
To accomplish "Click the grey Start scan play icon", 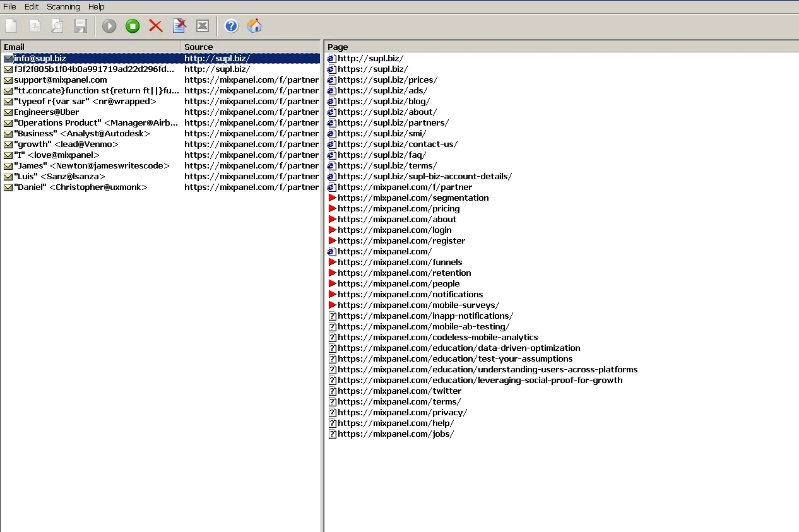I will [x=109, y=26].
